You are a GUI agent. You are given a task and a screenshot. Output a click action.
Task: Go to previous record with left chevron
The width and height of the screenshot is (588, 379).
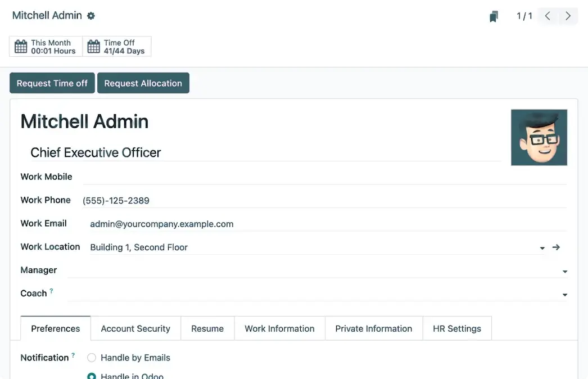(548, 16)
